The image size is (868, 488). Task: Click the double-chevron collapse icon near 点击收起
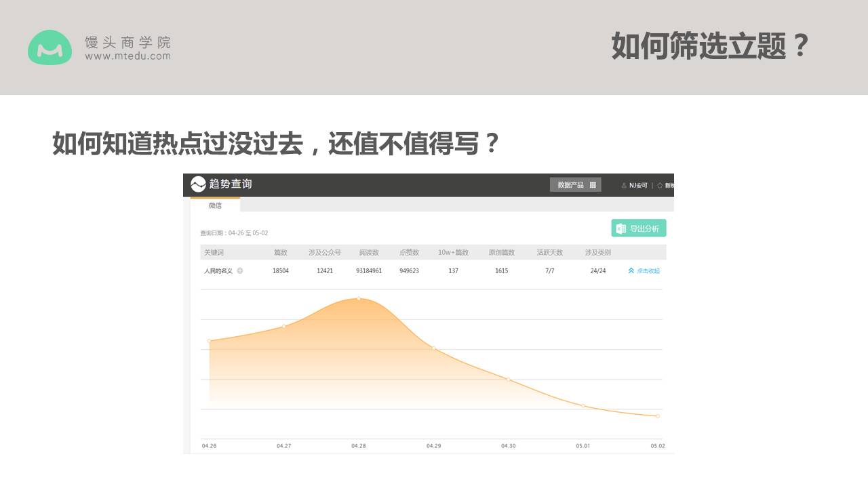tap(631, 270)
